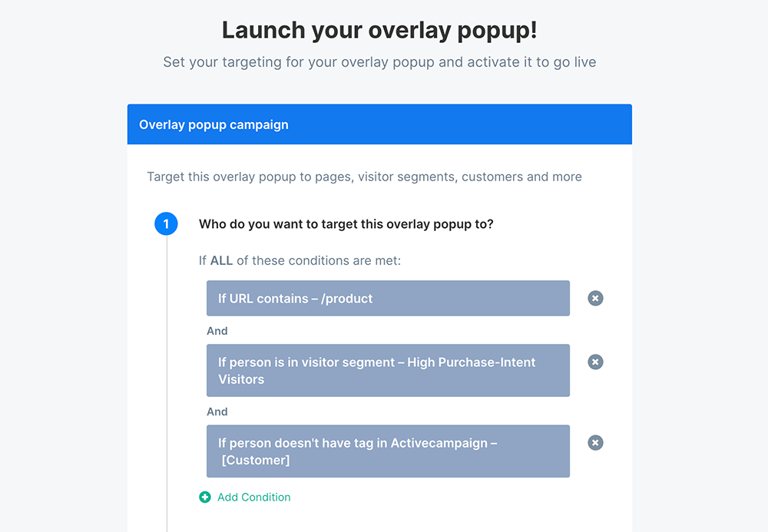Edit the Activecampaign tag exclusion condition
768x532 pixels.
pos(388,451)
